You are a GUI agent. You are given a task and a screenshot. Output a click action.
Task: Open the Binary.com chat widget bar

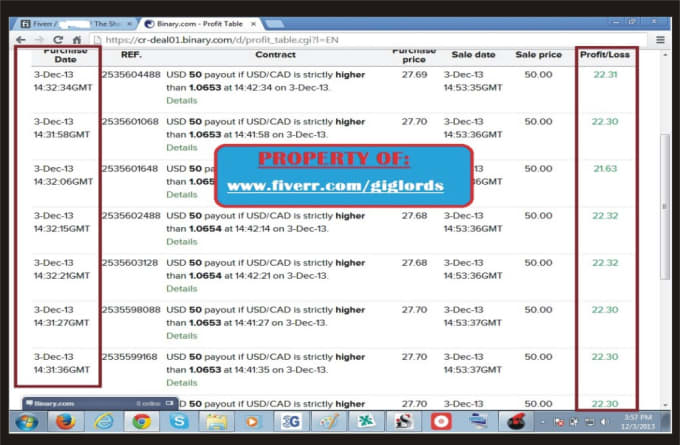pos(100,403)
